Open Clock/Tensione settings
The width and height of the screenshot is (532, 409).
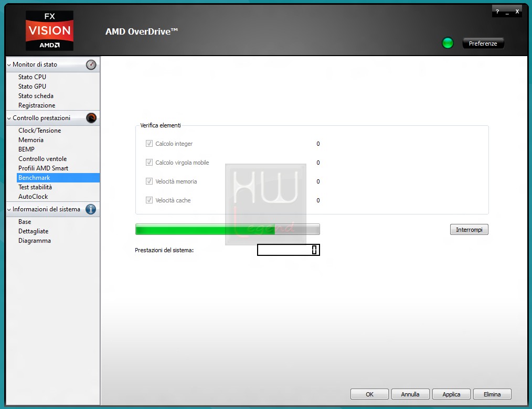40,131
